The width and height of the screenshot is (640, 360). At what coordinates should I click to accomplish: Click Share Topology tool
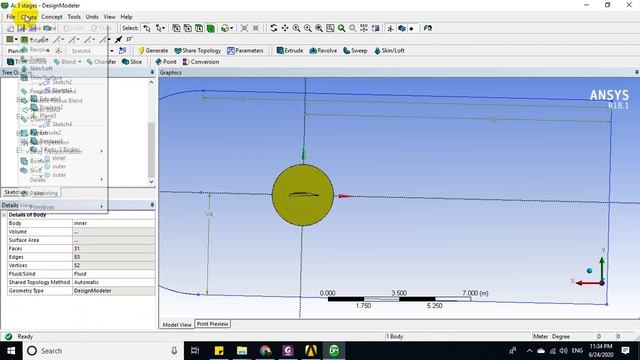[x=198, y=51]
